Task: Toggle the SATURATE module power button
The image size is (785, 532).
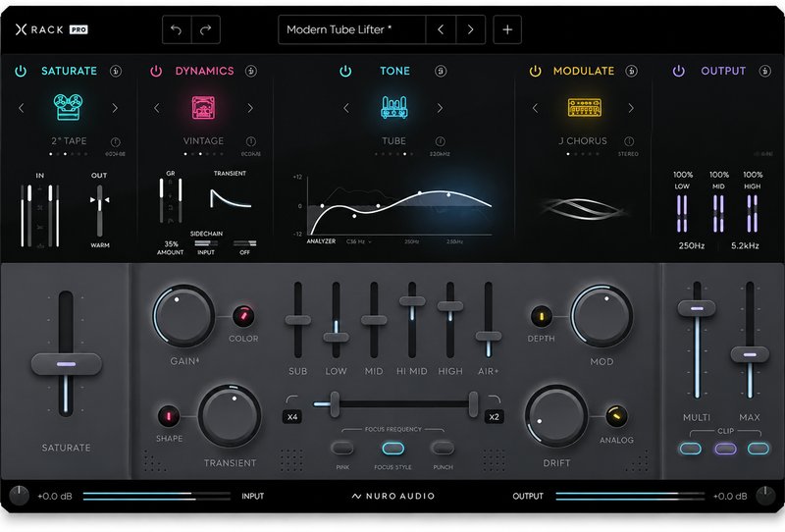Action: pyautogui.click(x=21, y=71)
